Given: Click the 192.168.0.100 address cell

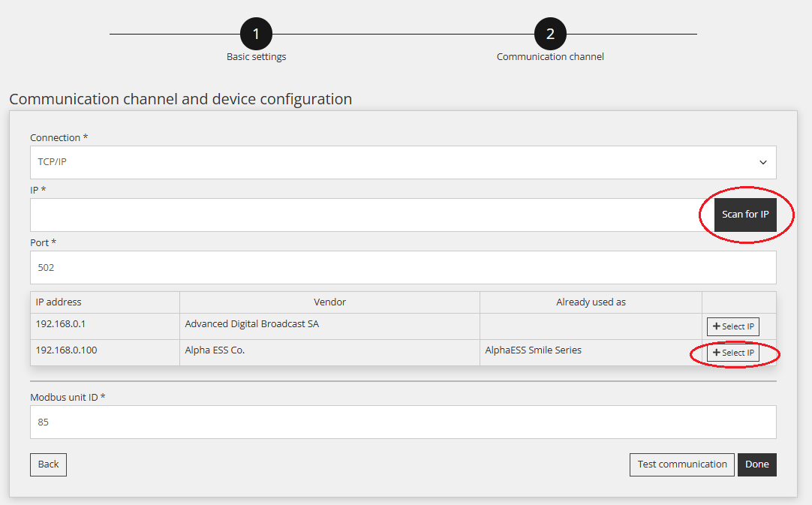Looking at the screenshot, I should point(104,353).
